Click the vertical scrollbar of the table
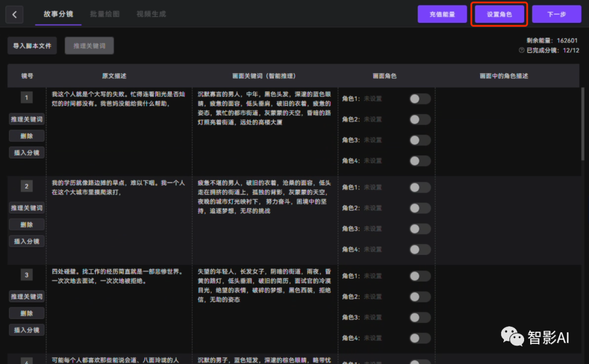This screenshot has height=364, width=589. (x=582, y=124)
